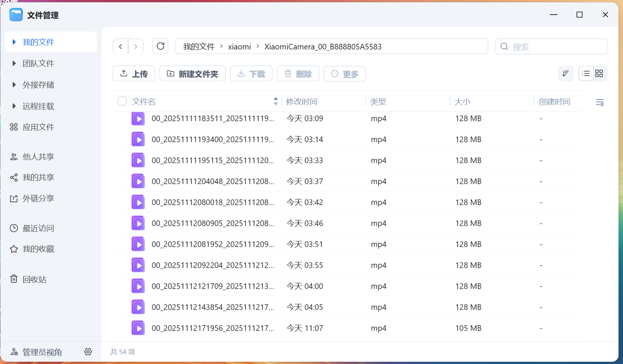Sort by 文件名 using the sort arrows
This screenshot has width=623, height=364.
coord(276,101)
